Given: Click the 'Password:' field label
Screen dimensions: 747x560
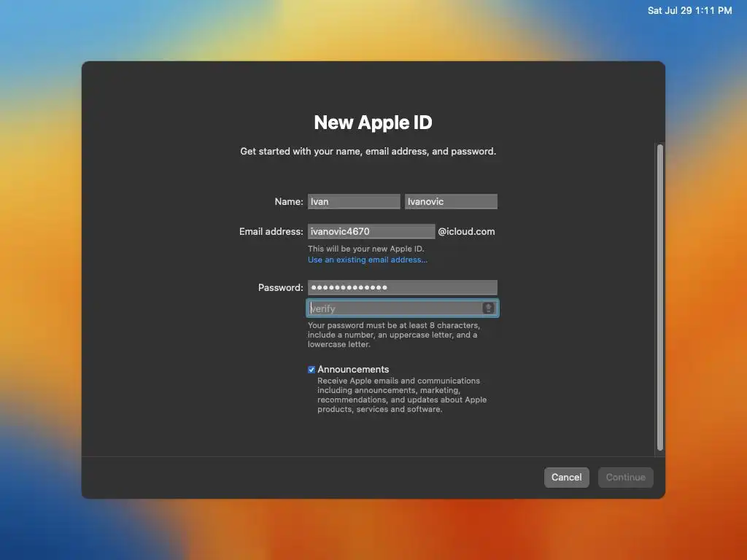Looking at the screenshot, I should tap(281, 287).
